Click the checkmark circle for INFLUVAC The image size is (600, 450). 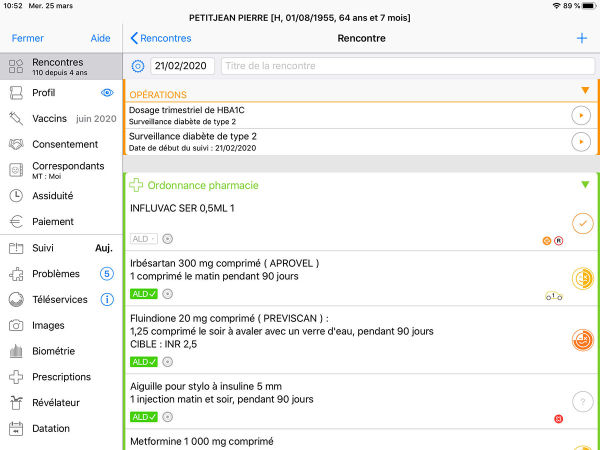[581, 223]
